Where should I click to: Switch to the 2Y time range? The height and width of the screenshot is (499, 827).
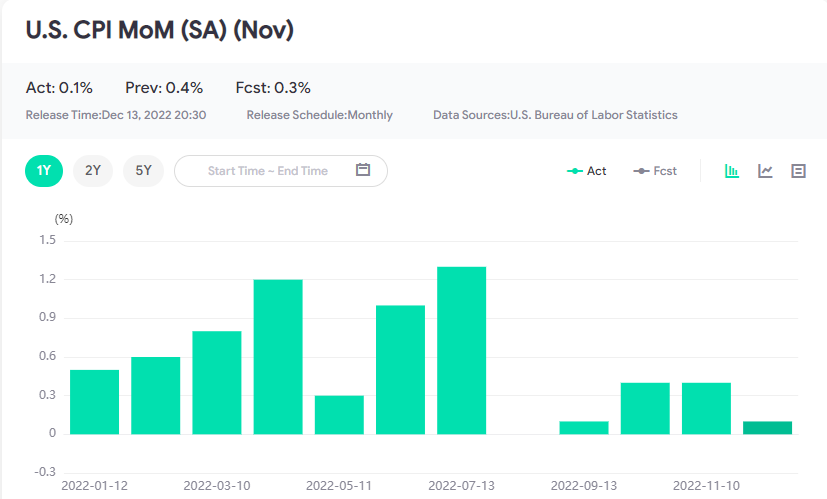pyautogui.click(x=93, y=170)
